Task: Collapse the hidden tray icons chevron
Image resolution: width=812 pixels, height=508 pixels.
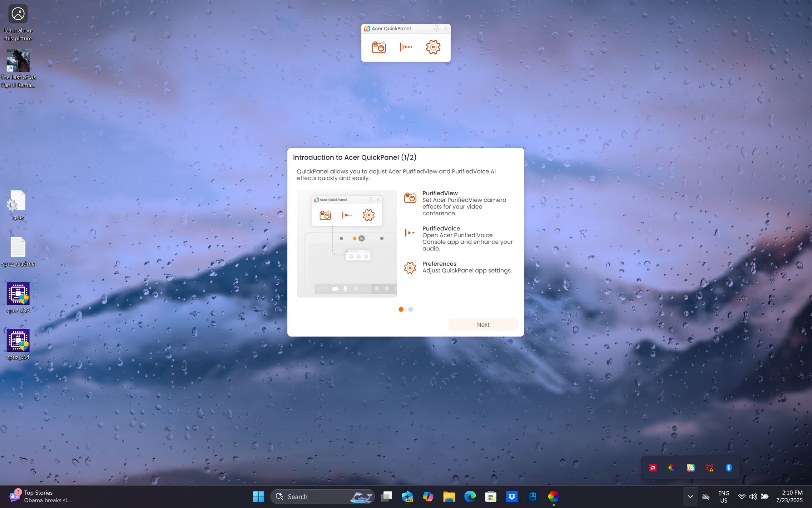Action: pyautogui.click(x=690, y=497)
